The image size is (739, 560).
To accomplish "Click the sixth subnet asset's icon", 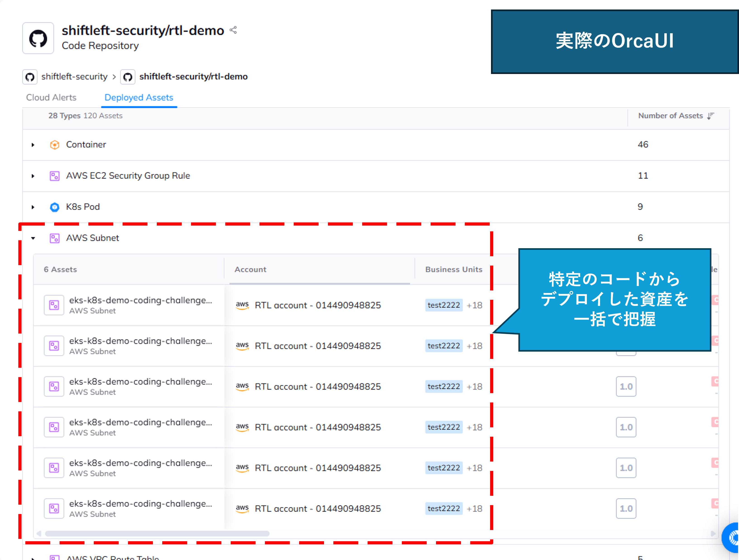I will tap(54, 509).
